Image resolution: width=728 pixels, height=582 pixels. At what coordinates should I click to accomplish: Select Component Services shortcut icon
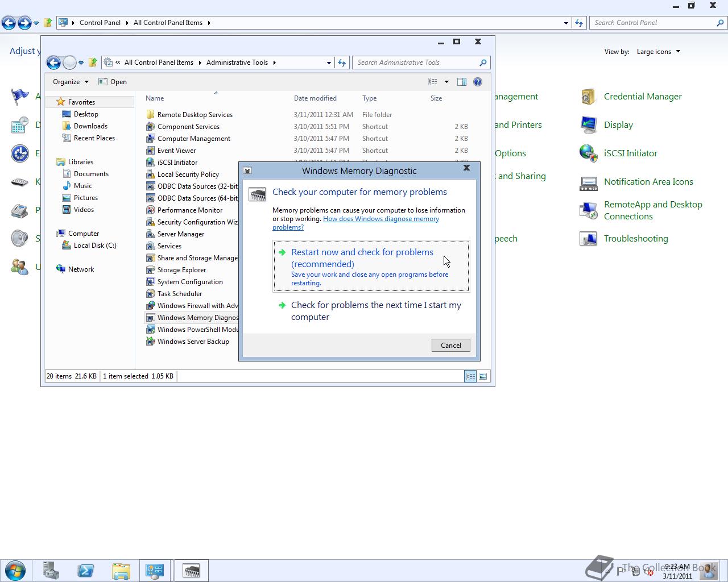pyautogui.click(x=150, y=127)
